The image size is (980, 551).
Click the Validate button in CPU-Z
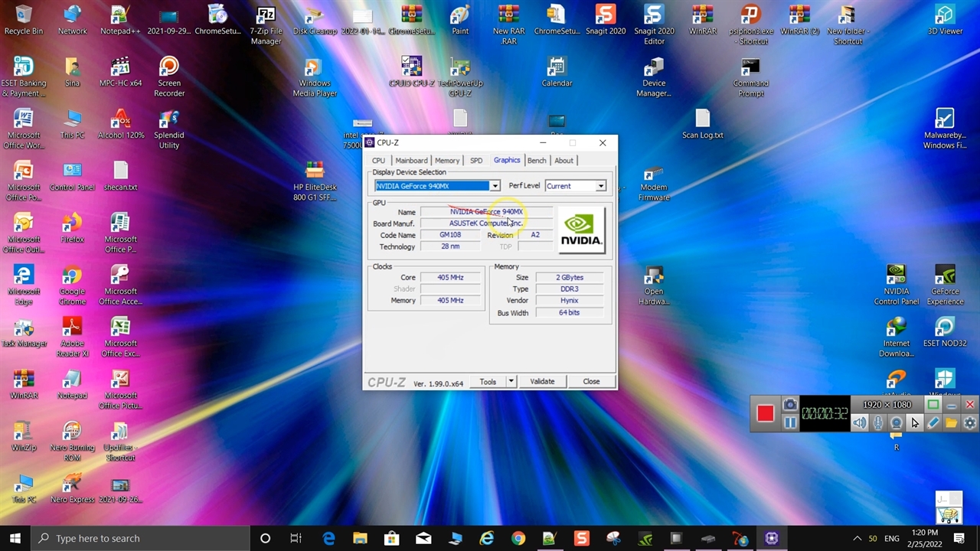pos(542,381)
